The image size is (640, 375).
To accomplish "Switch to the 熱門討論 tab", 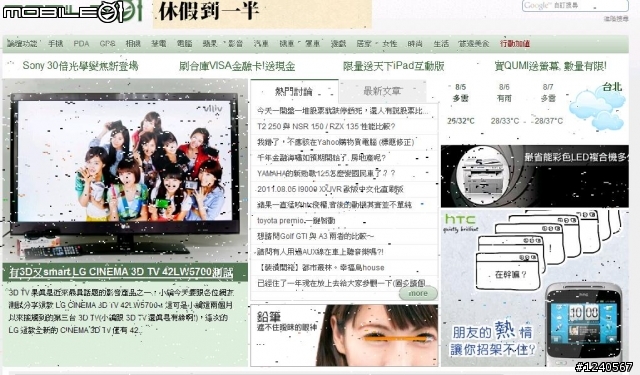I will (x=294, y=91).
